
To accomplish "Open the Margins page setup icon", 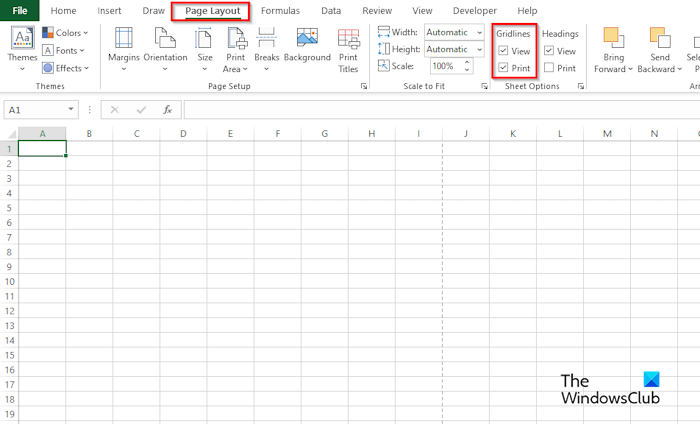I will (x=124, y=38).
